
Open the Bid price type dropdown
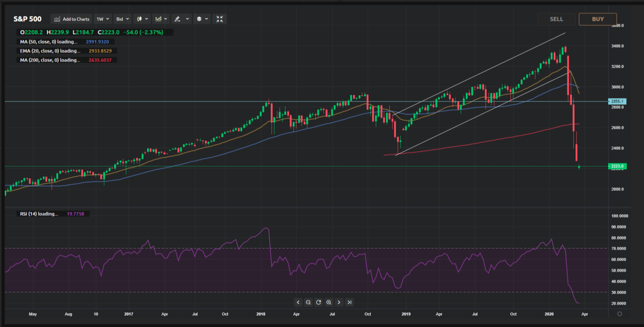click(x=122, y=19)
